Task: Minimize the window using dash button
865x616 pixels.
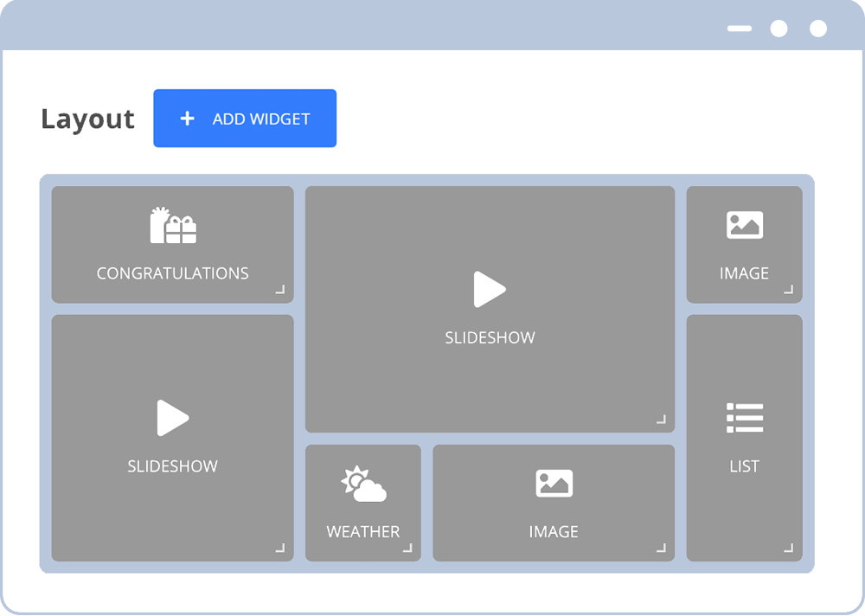Action: click(x=740, y=29)
